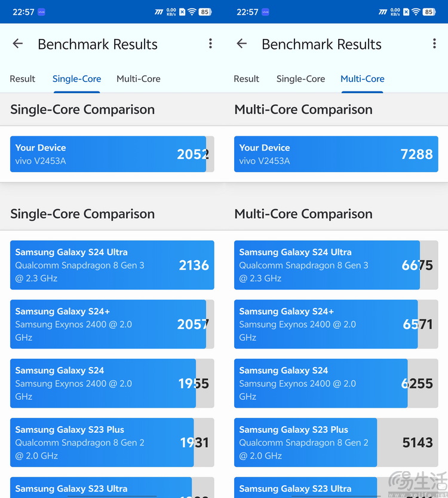Viewport: 448px width, 498px height.
Task: Select Single-Core tab on right screen
Action: click(x=301, y=79)
